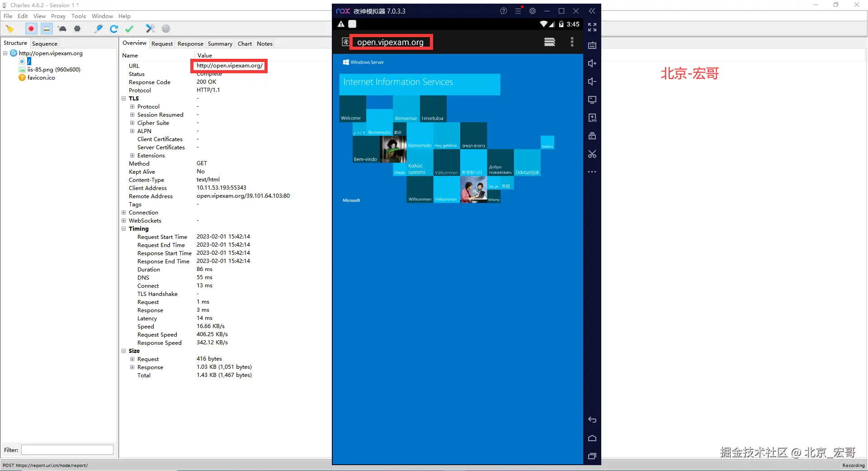Open the Notes tab
This screenshot has width=868, height=471.
pos(264,44)
